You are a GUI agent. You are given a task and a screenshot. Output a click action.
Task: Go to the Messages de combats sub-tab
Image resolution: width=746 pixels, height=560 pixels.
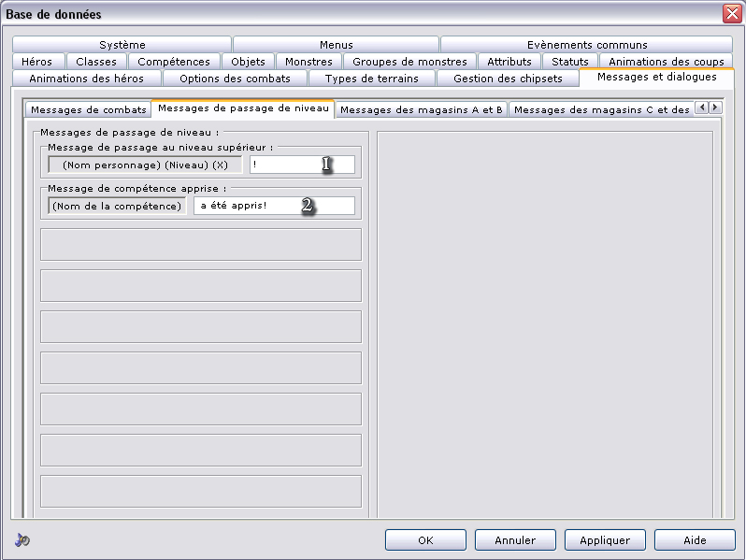89,109
